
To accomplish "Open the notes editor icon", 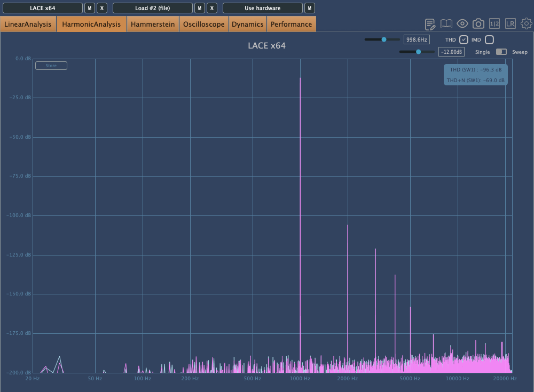I will (x=430, y=24).
